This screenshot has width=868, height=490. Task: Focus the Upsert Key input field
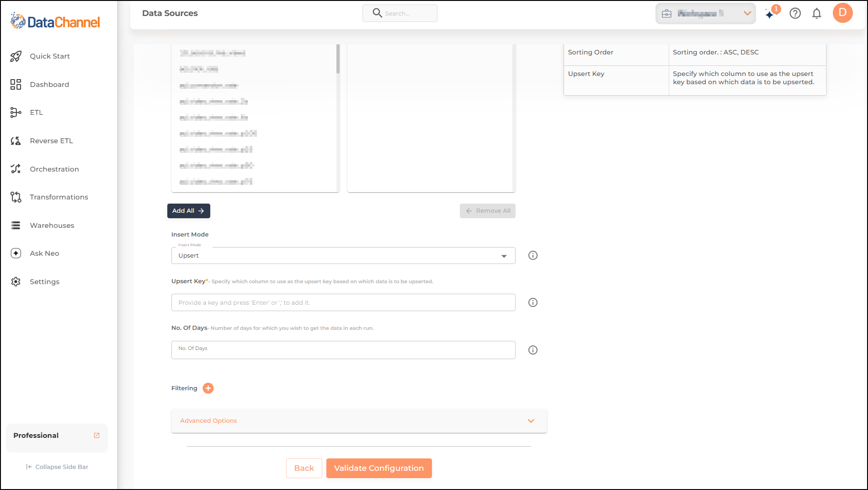coord(343,302)
